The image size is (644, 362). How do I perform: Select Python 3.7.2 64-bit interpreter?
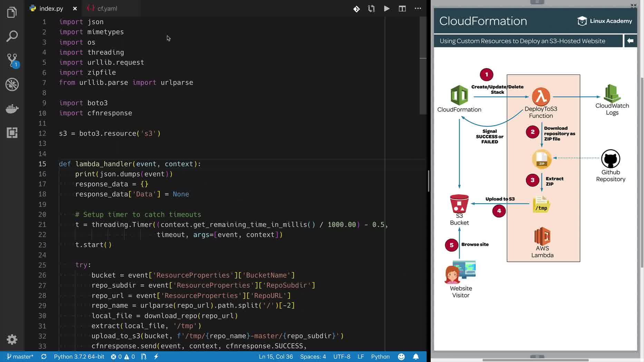pos(79,356)
